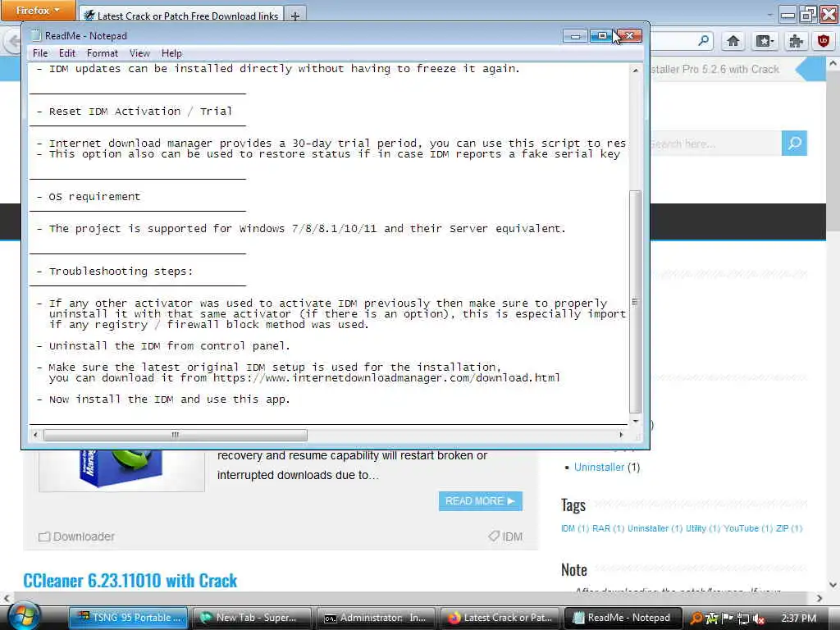
Task: Open the Edit menu in Notepad
Action: click(x=67, y=53)
